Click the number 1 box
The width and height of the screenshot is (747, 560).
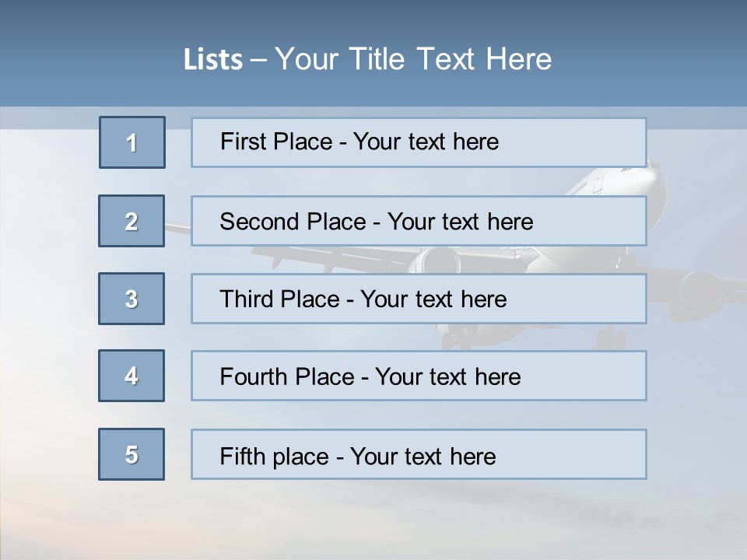[132, 142]
